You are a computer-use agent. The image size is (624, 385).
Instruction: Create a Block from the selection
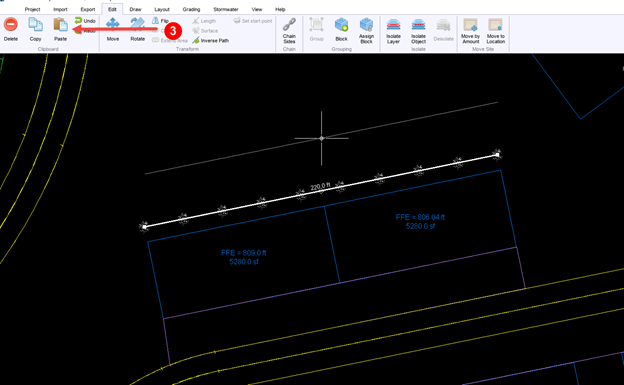click(x=341, y=29)
